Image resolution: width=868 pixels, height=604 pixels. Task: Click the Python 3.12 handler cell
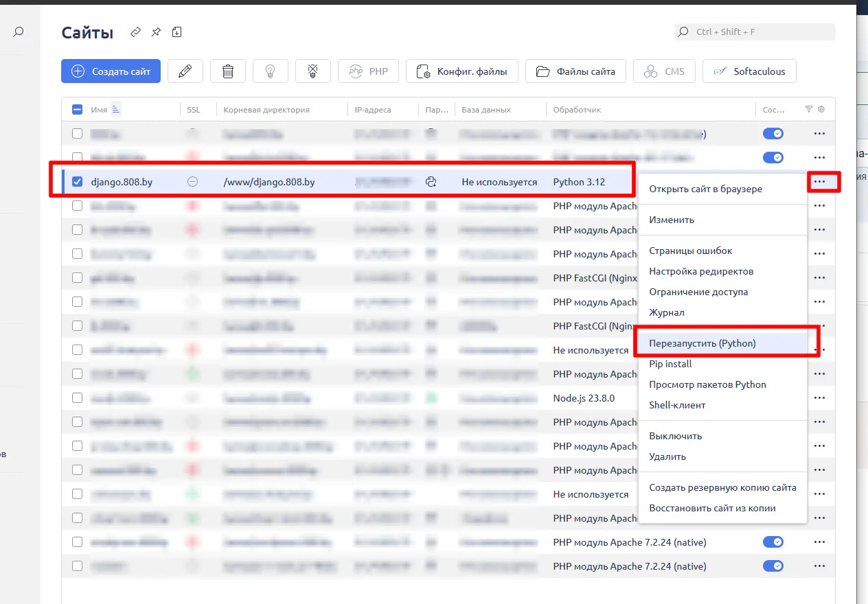[579, 182]
